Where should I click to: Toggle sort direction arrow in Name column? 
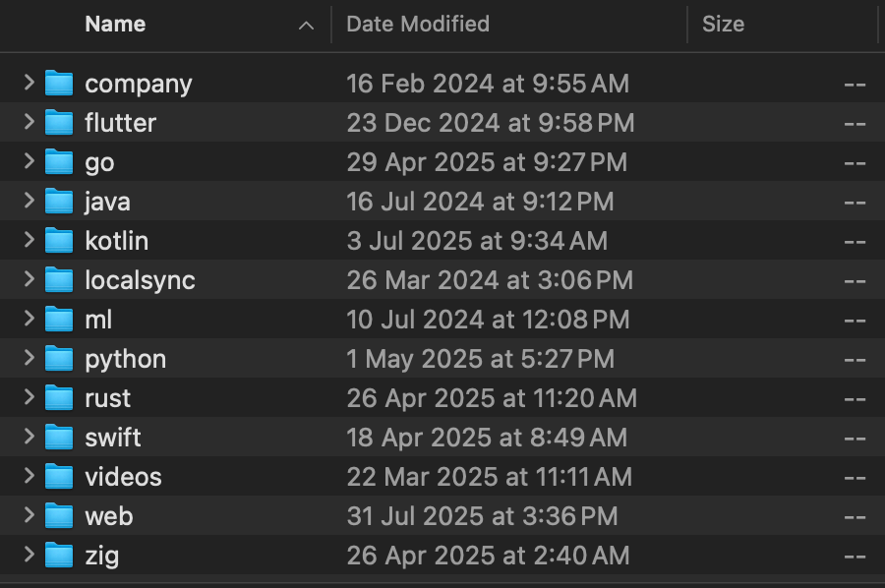[306, 26]
